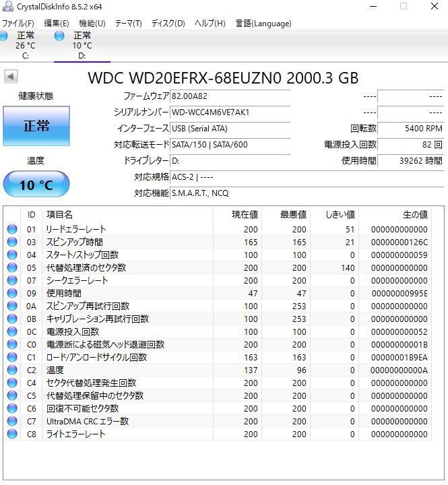Image resolution: width=448 pixels, height=485 pixels.
Task: Click the status icon for ID C1 row
Action: tap(12, 357)
